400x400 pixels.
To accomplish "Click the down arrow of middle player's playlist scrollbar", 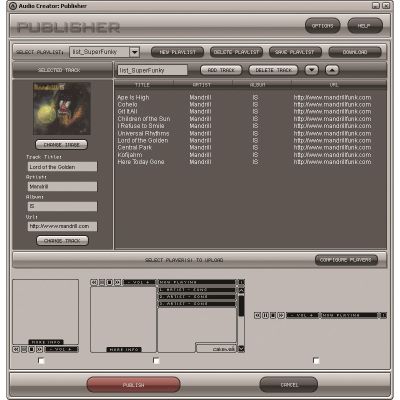I will click(242, 349).
